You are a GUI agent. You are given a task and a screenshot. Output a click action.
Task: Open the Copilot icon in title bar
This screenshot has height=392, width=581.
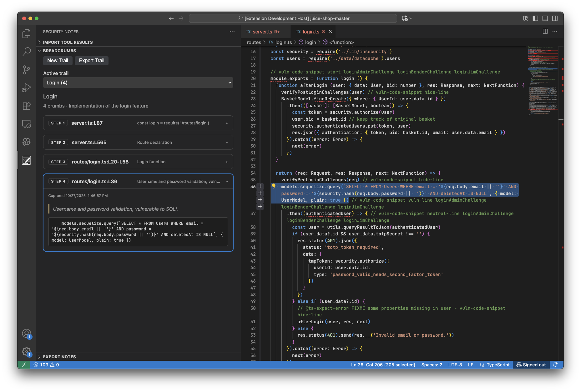click(405, 18)
